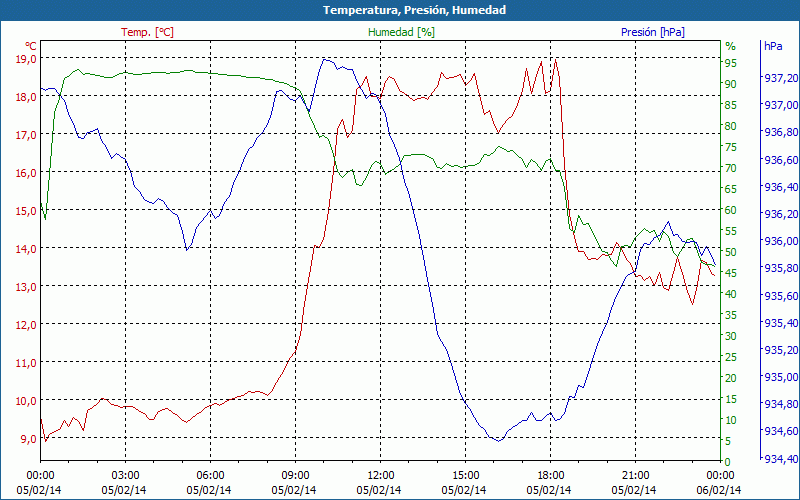Click temperature axis value '10,0'
The width and height of the screenshot is (800, 500).
click(x=28, y=401)
